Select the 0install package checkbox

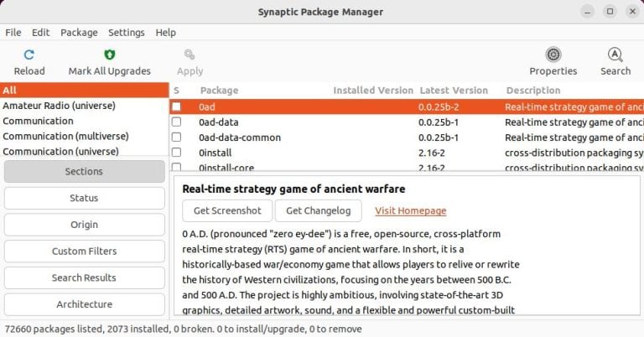176,153
